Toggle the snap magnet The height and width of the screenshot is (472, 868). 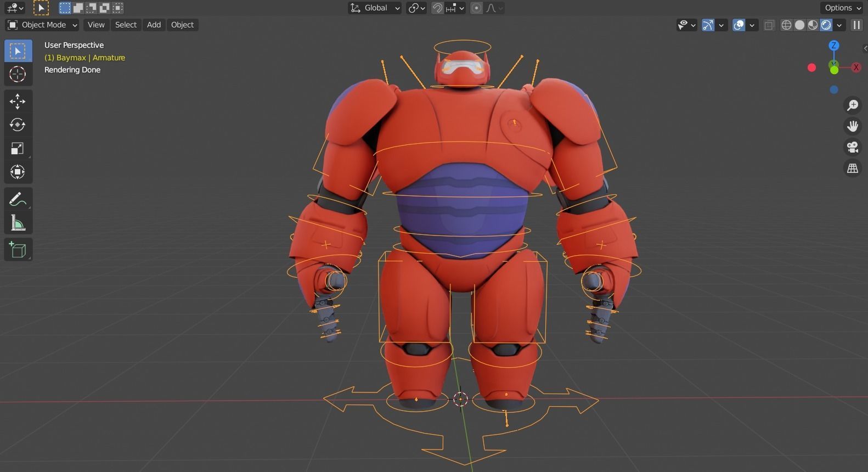(437, 8)
